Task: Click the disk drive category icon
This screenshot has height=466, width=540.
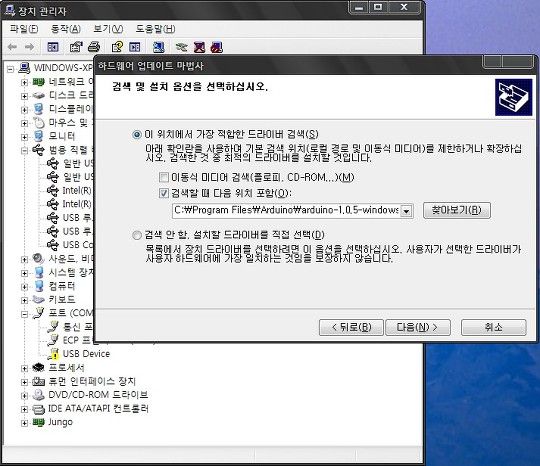Action: click(39, 95)
